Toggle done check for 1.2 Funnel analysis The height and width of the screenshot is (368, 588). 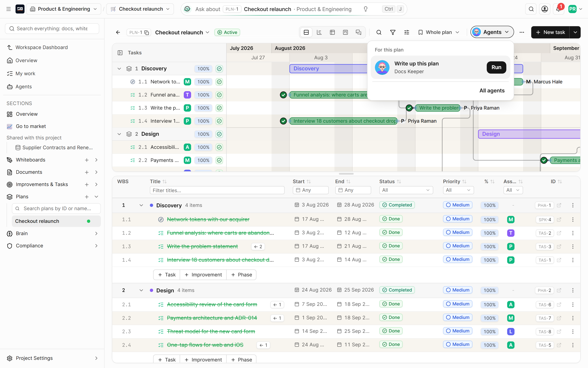coord(219,95)
